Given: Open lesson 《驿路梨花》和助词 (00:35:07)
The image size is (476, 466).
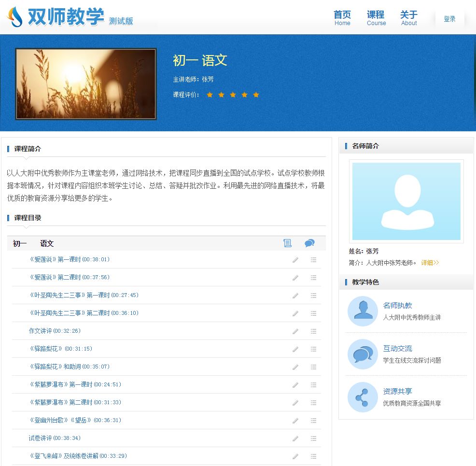Looking at the screenshot, I should [x=69, y=367].
